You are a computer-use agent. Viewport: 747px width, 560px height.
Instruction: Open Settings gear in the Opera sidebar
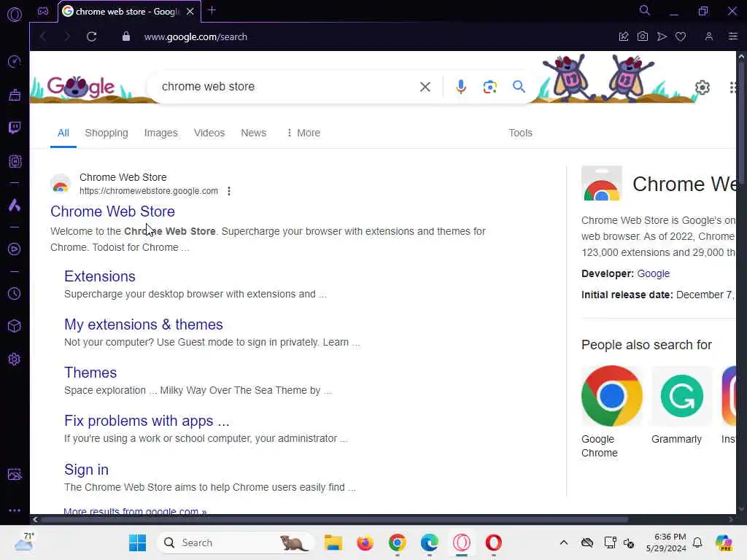click(x=15, y=359)
